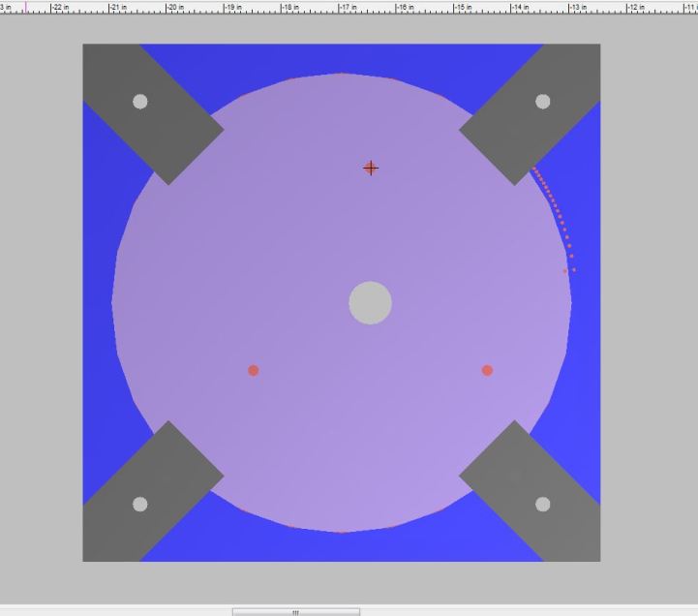Click the top-right bracket's hole
The width and height of the screenshot is (698, 616).
coord(543,102)
